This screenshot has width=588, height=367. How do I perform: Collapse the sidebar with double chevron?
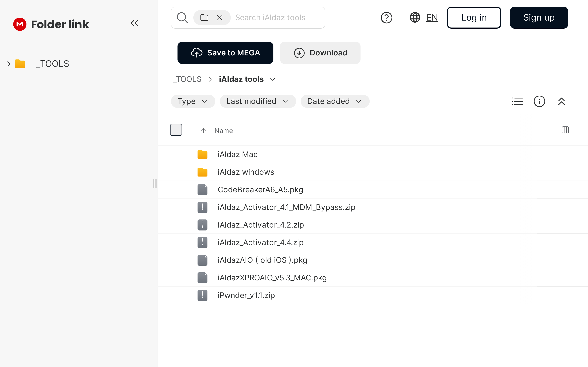(134, 23)
